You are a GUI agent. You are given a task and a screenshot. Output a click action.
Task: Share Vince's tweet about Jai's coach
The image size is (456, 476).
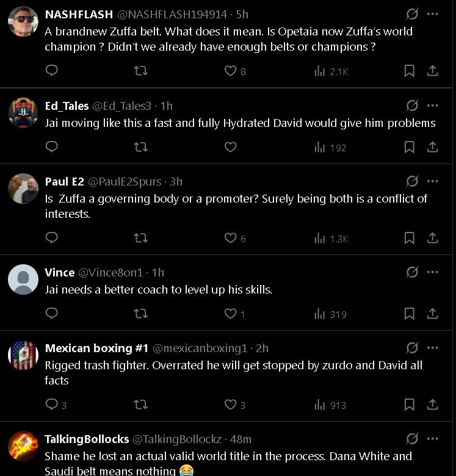click(x=432, y=314)
